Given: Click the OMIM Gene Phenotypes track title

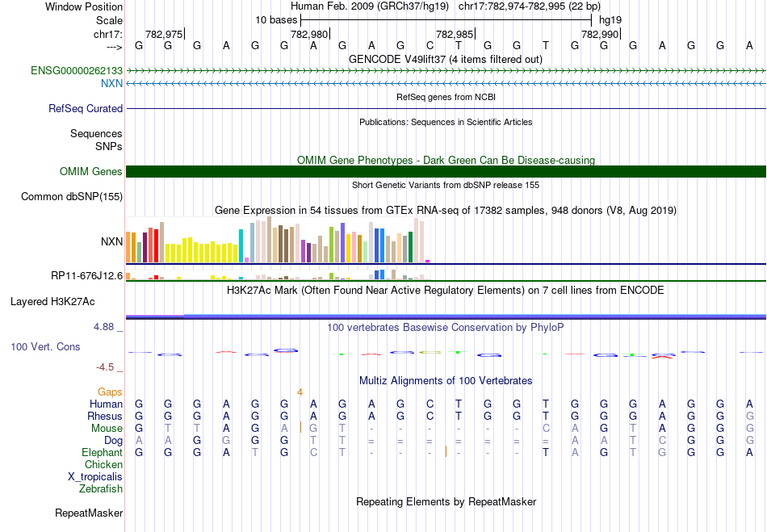Looking at the screenshot, I should (x=446, y=160).
